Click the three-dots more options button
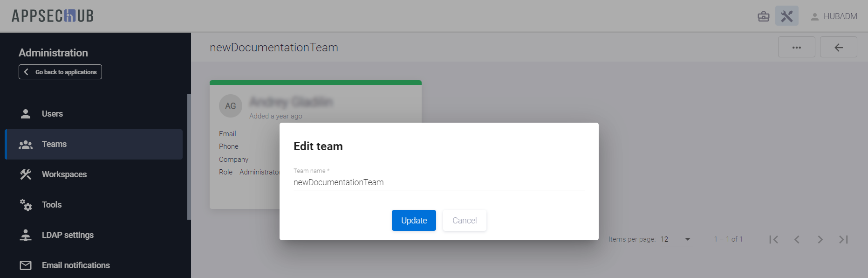The height and width of the screenshot is (278, 868). 797,47
